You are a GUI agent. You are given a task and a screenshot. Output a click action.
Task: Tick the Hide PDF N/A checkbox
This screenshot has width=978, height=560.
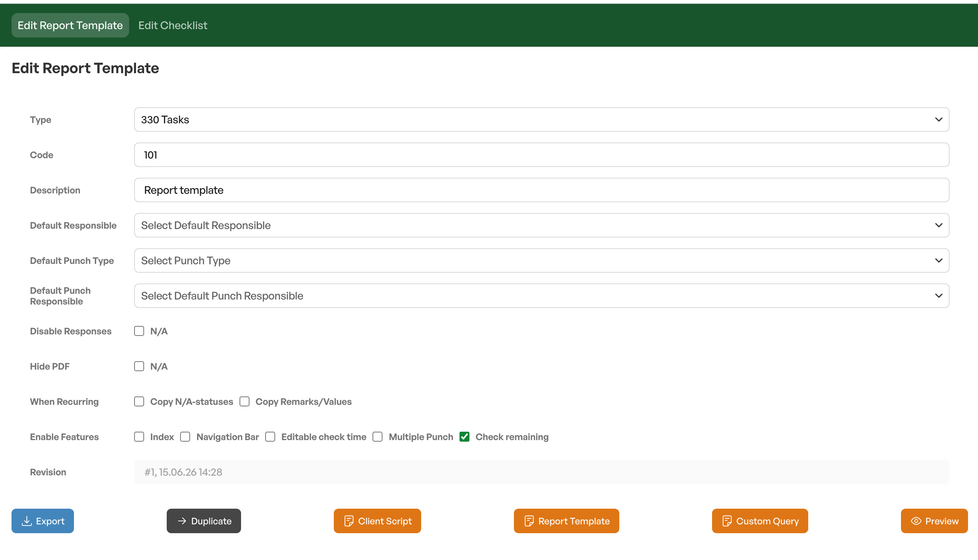(x=139, y=366)
